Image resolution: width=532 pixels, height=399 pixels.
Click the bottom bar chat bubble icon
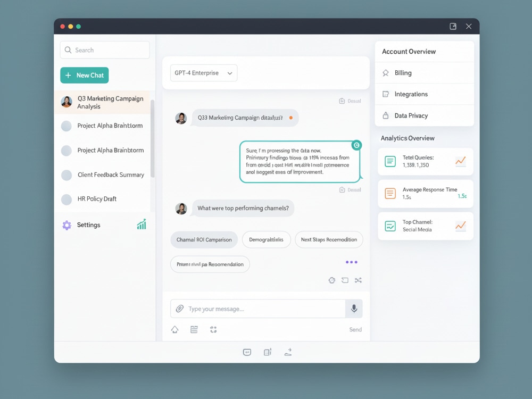(247, 352)
